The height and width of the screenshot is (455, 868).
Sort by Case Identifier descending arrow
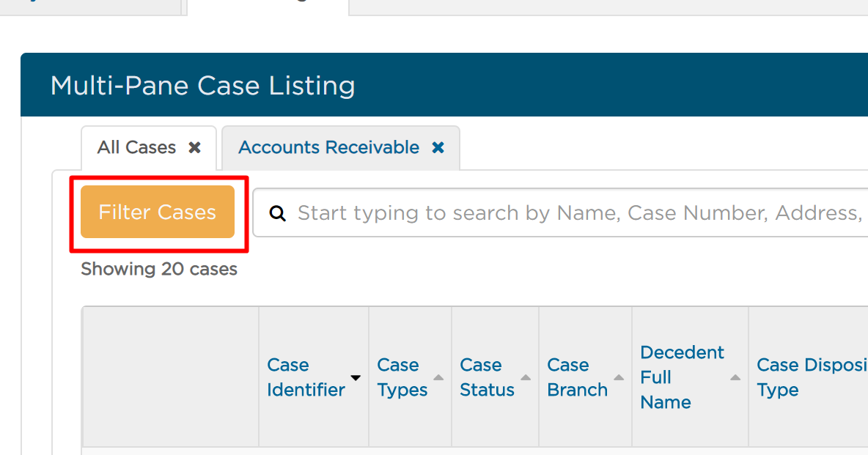click(x=356, y=377)
